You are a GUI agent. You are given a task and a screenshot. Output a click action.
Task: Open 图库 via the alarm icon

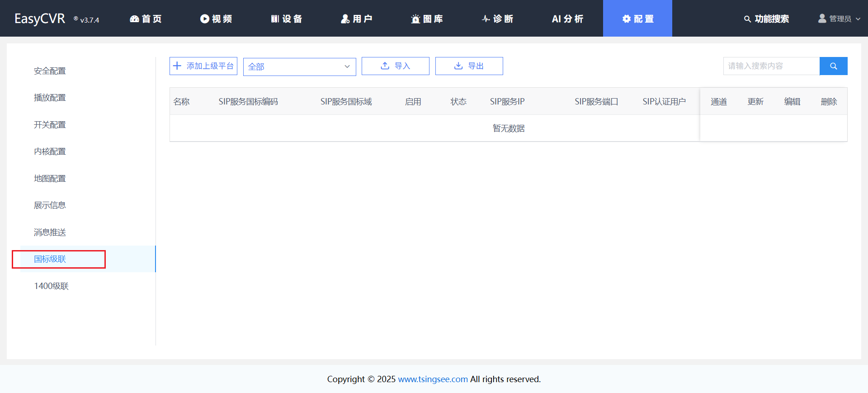(x=415, y=19)
